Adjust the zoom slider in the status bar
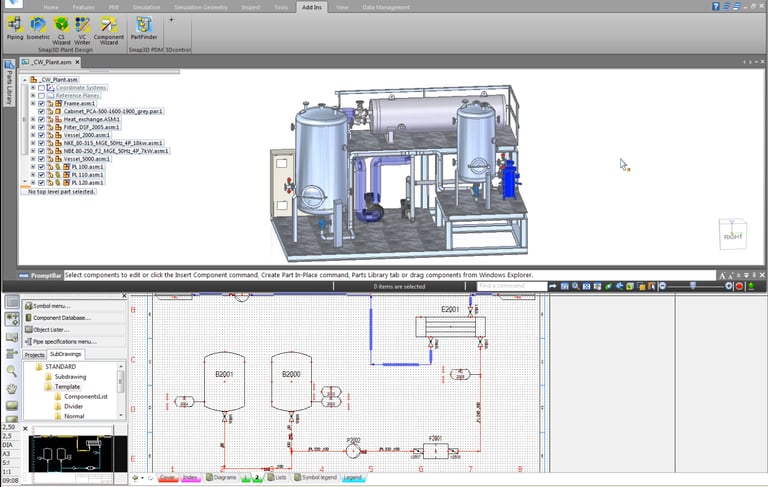Viewport: 768px width, 487px height. pyautogui.click(x=694, y=286)
